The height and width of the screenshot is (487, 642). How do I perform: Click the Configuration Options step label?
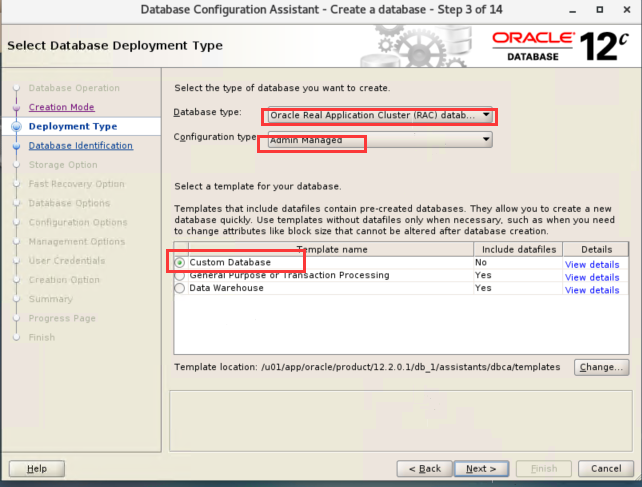pyautogui.click(x=78, y=222)
